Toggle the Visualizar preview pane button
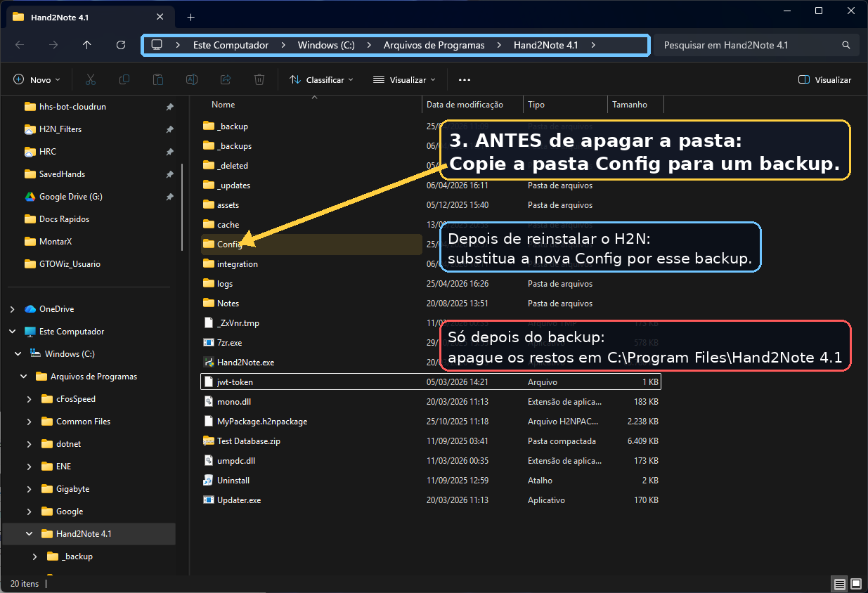The height and width of the screenshot is (593, 868). click(824, 80)
